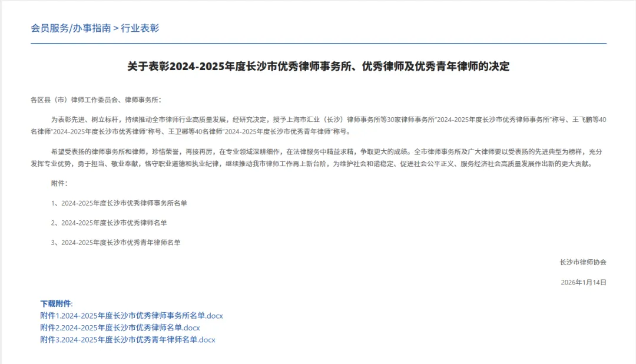Click the 下载附件 heading
The width and height of the screenshot is (636, 364).
[x=57, y=303]
